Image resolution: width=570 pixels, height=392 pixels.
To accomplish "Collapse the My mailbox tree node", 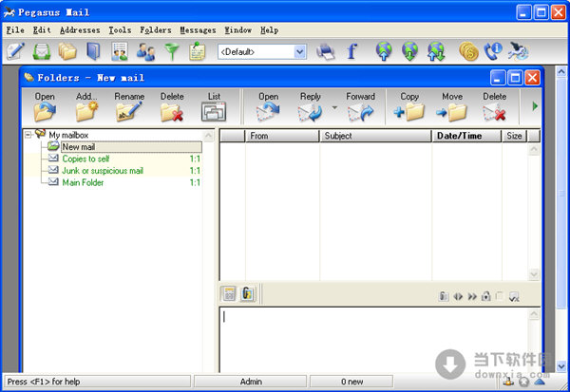I will coord(28,135).
